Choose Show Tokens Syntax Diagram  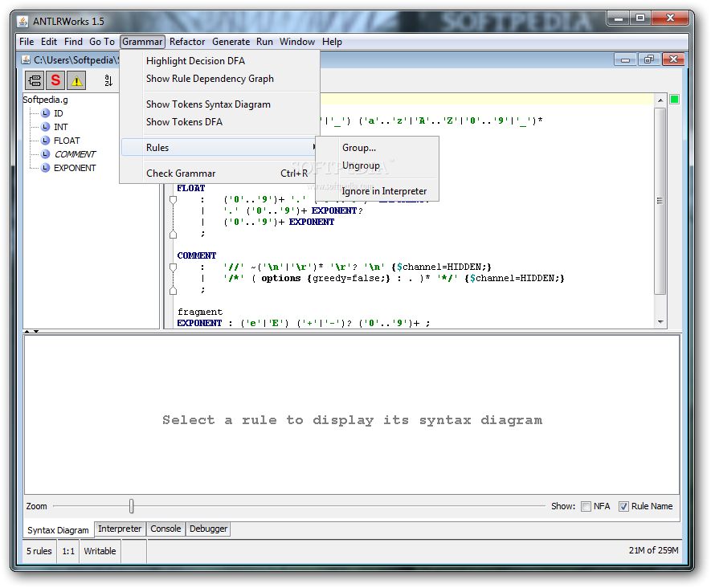coord(220,104)
